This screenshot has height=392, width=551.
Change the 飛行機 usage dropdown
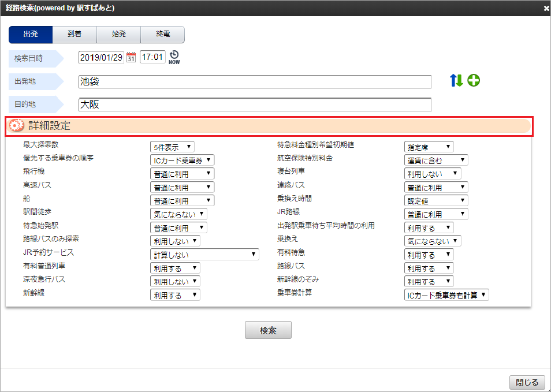pos(181,173)
